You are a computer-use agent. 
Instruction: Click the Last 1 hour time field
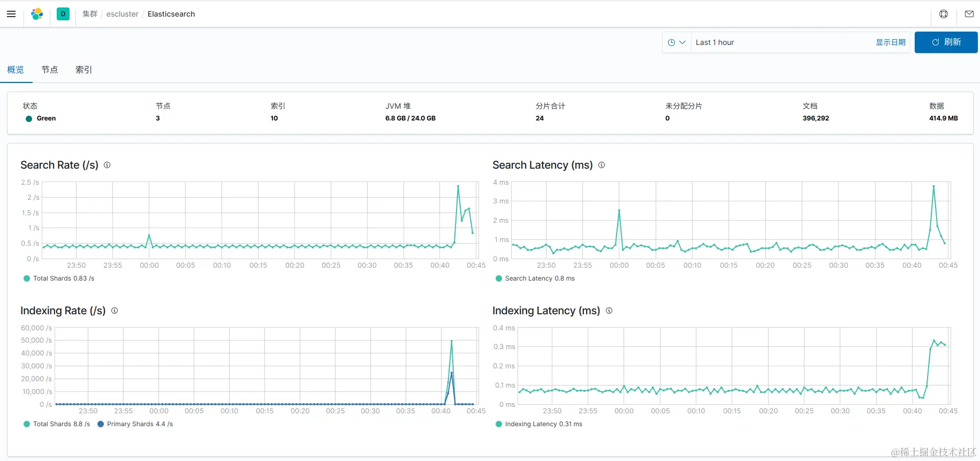click(781, 42)
